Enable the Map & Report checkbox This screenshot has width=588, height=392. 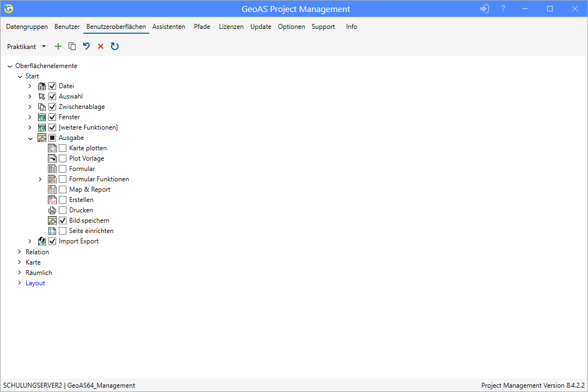point(63,189)
